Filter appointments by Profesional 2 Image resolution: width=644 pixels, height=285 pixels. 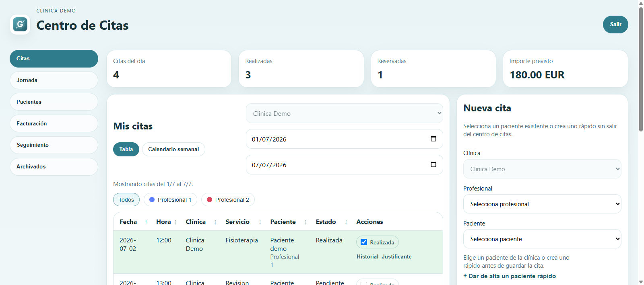228,200
